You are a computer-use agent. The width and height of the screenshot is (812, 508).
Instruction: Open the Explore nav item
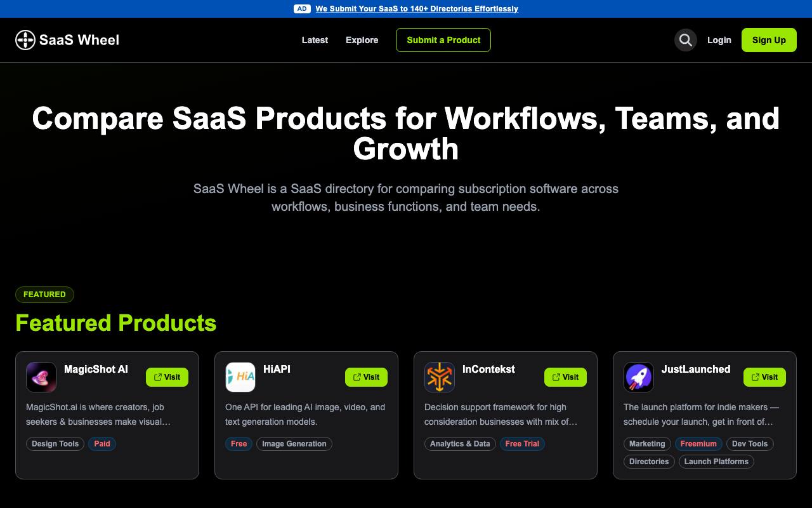362,40
